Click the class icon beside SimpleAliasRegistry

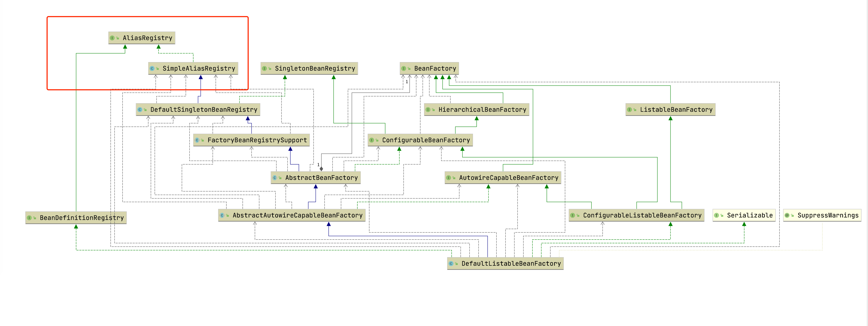[152, 68]
